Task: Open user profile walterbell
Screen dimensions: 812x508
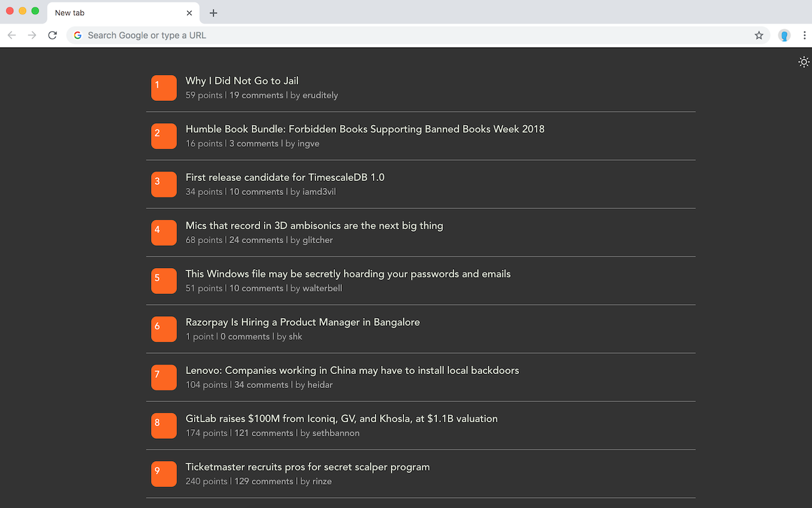Action: [x=322, y=288]
